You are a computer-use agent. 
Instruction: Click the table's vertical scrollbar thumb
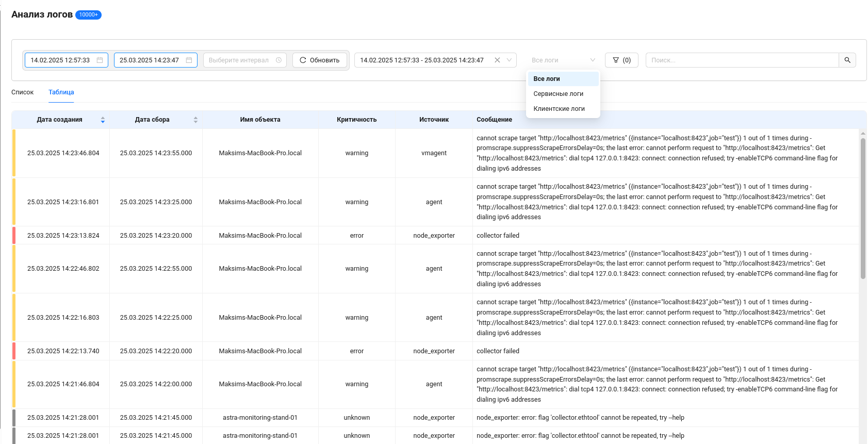863,206
